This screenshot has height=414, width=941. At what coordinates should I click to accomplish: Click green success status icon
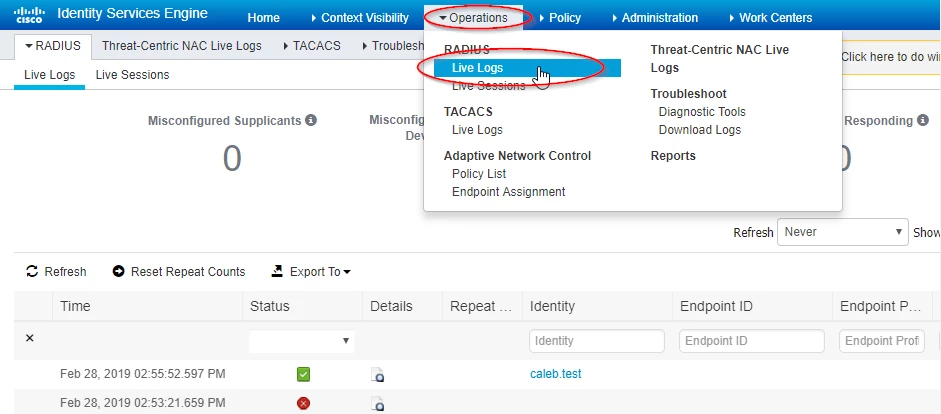304,375
